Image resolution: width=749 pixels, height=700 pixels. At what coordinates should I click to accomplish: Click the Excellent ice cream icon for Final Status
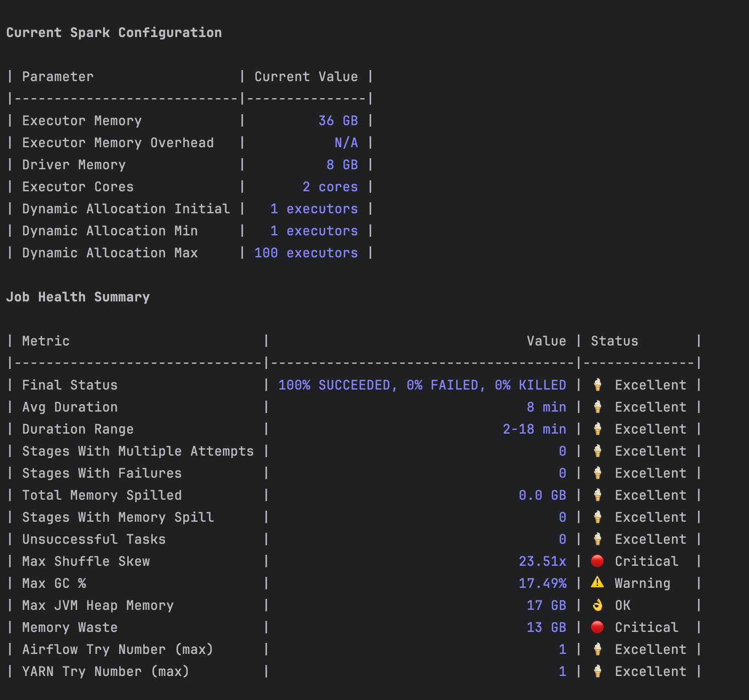[x=597, y=385]
